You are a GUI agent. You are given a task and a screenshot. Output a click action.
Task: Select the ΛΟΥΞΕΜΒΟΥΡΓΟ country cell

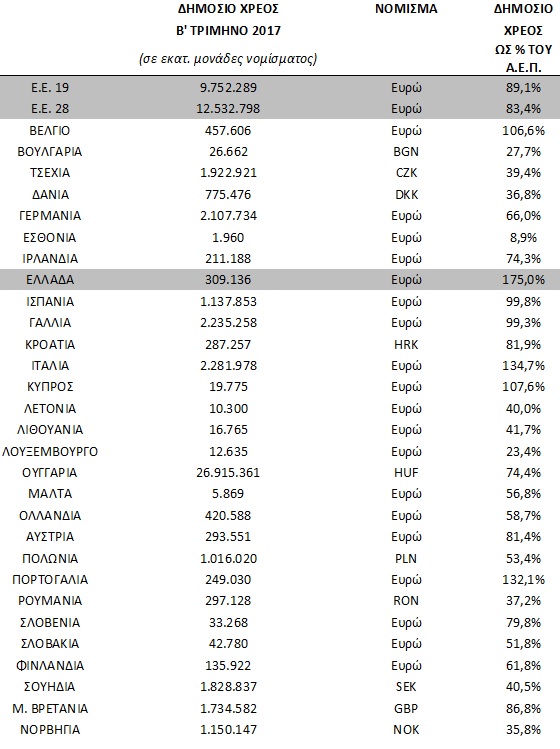click(x=50, y=452)
